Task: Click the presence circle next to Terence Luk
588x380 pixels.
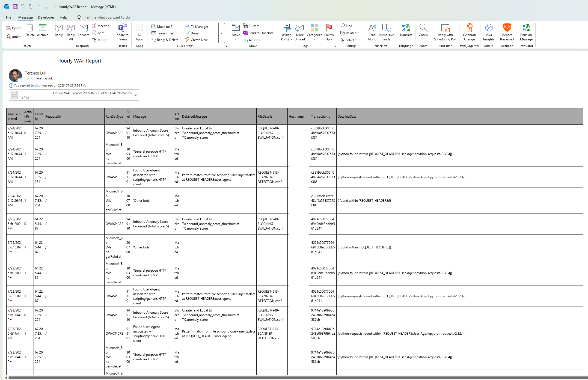Action: click(33, 78)
